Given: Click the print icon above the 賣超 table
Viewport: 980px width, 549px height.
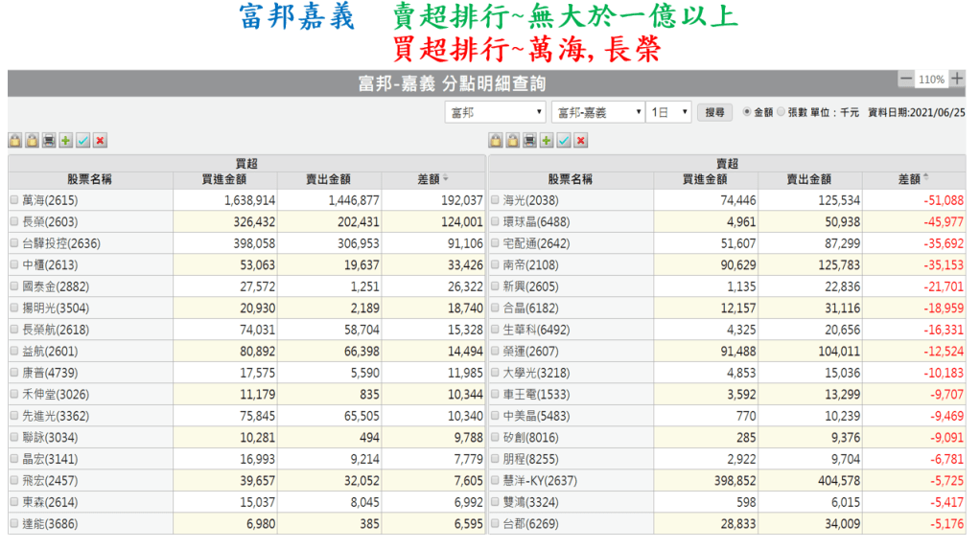Looking at the screenshot, I should click(x=529, y=141).
